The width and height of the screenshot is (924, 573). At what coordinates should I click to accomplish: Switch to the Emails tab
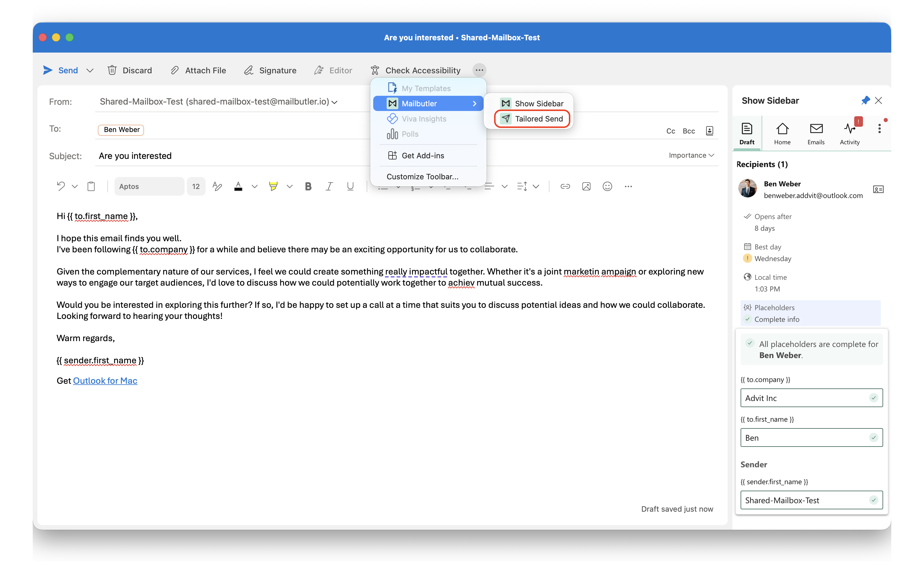tap(816, 134)
